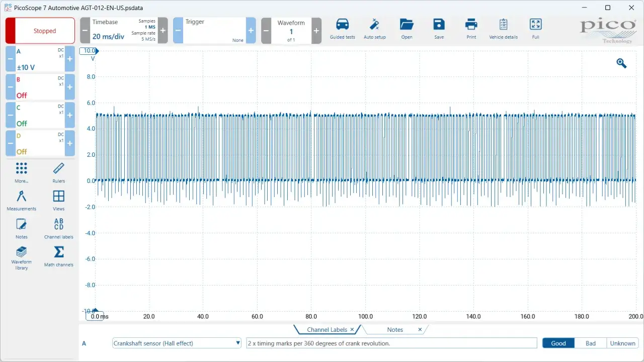Image resolution: width=644 pixels, height=362 pixels.
Task: Increase Channel A input range
Action: pos(70,59)
